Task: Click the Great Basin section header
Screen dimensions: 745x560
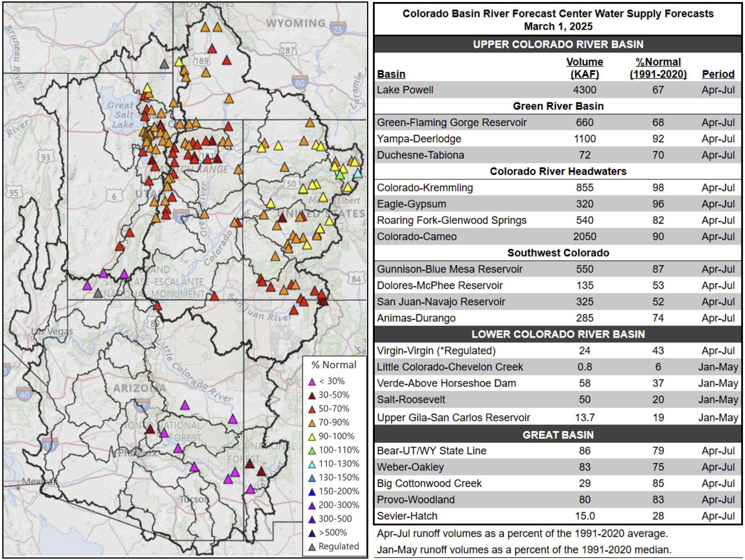Action: (x=558, y=435)
